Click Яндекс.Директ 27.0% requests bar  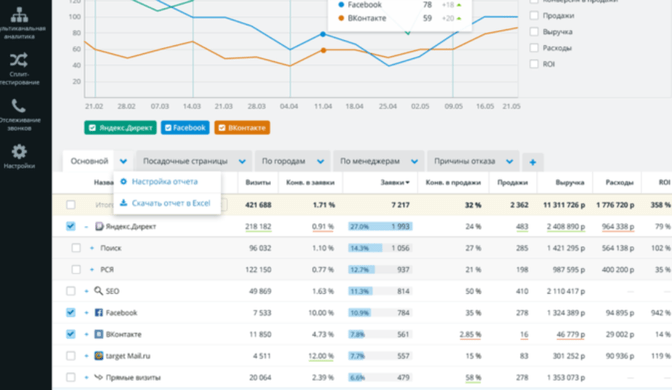click(380, 226)
